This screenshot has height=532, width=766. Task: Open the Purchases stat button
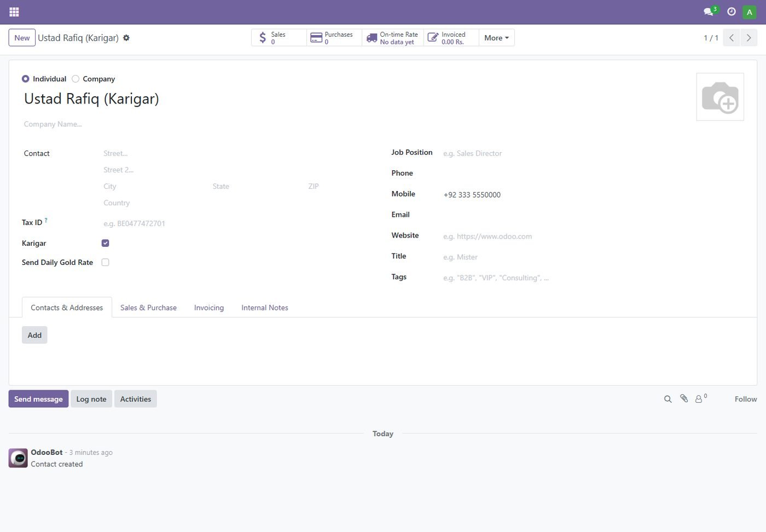click(x=334, y=38)
